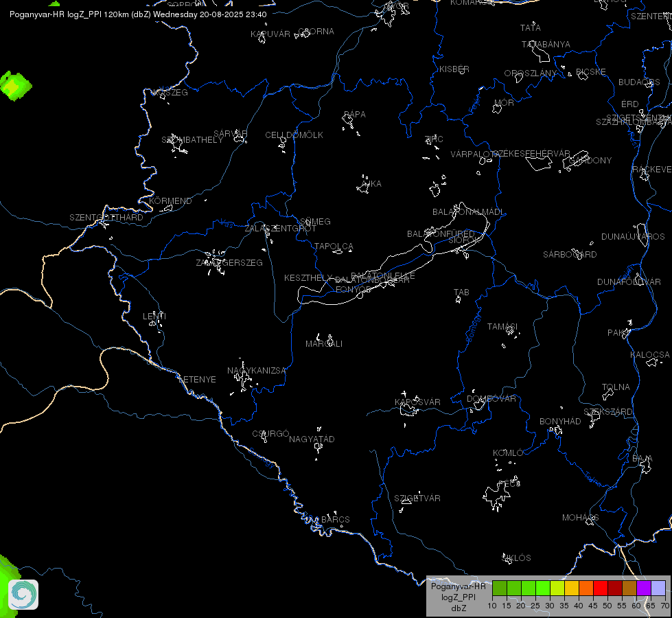
Task: Click the BALATONFÜRED city label
Action: [x=441, y=233]
